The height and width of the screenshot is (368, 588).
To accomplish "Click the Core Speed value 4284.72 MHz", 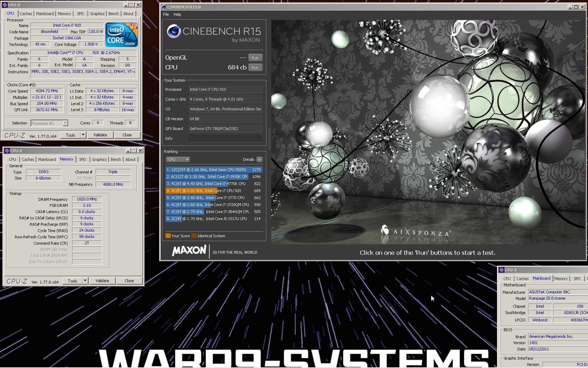I will [47, 91].
